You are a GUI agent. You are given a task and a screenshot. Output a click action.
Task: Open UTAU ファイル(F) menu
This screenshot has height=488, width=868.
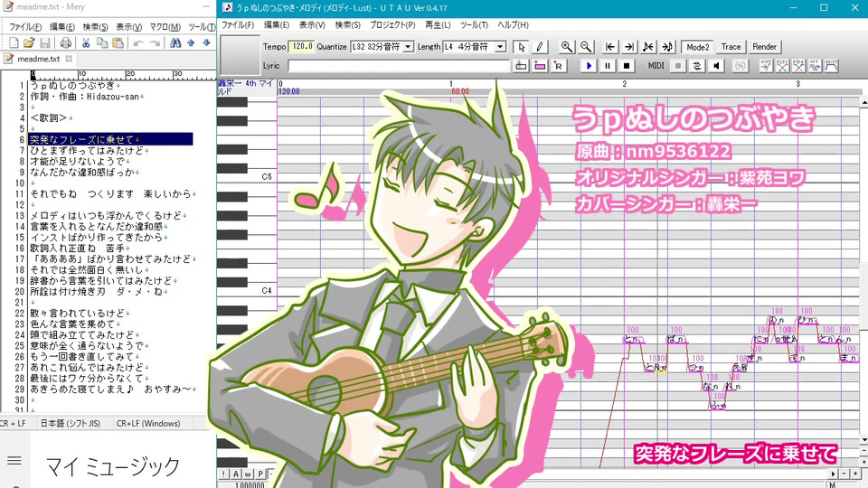pyautogui.click(x=238, y=25)
